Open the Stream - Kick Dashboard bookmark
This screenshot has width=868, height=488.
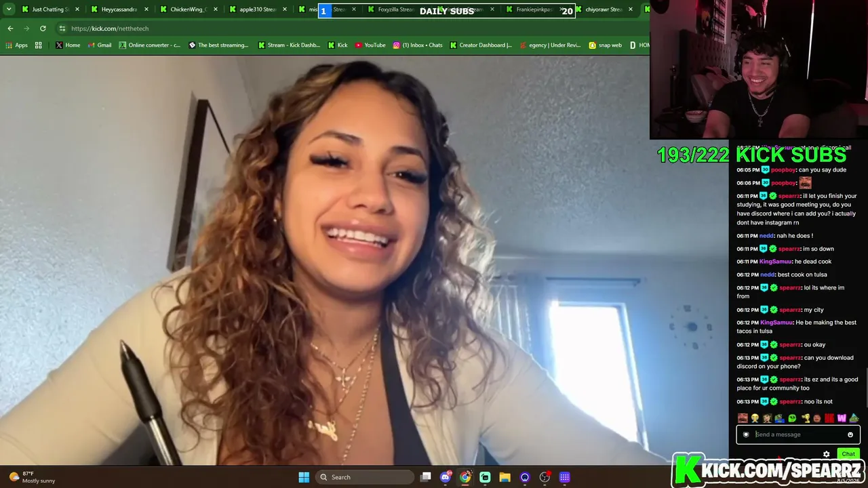[289, 45]
